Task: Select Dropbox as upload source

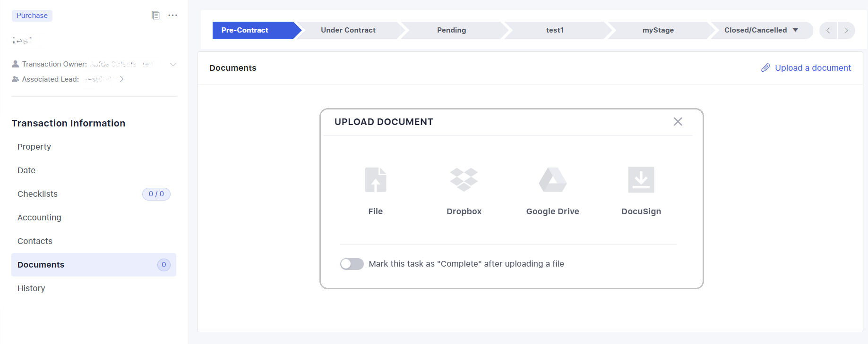Action: tap(464, 180)
